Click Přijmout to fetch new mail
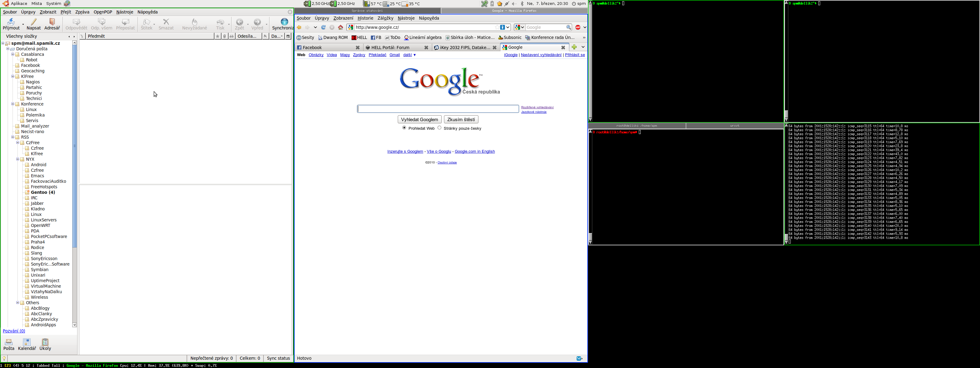Image resolution: width=980 pixels, height=368 pixels. [11, 24]
